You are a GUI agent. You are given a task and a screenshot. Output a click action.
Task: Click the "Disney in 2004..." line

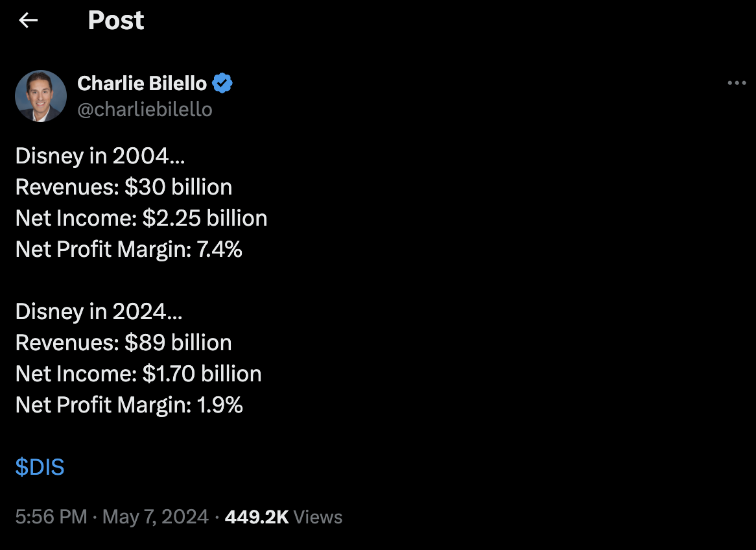click(x=100, y=156)
